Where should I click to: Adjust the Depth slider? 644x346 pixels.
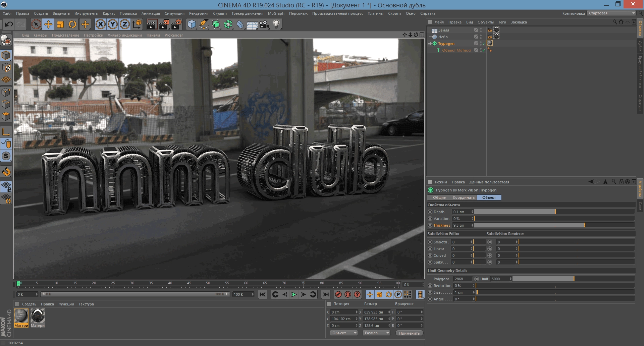(x=554, y=212)
